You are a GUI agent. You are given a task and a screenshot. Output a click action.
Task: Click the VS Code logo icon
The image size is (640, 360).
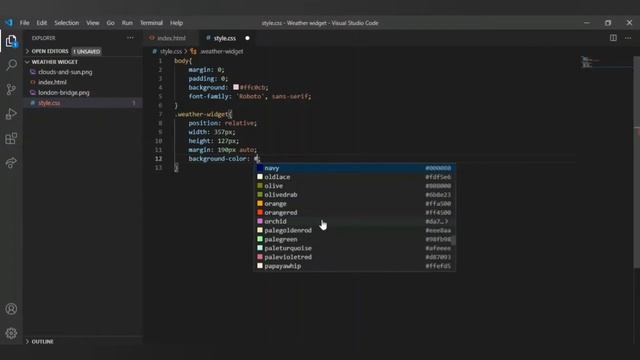[9, 23]
